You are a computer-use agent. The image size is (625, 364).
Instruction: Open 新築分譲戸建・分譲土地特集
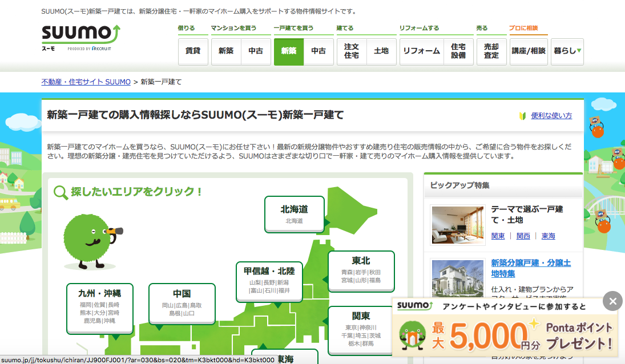[x=531, y=267]
